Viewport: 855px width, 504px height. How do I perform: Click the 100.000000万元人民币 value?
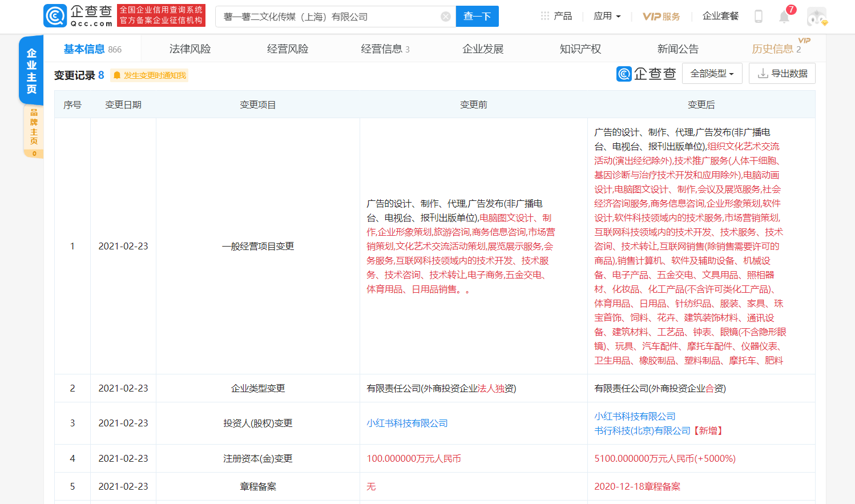tap(414, 459)
